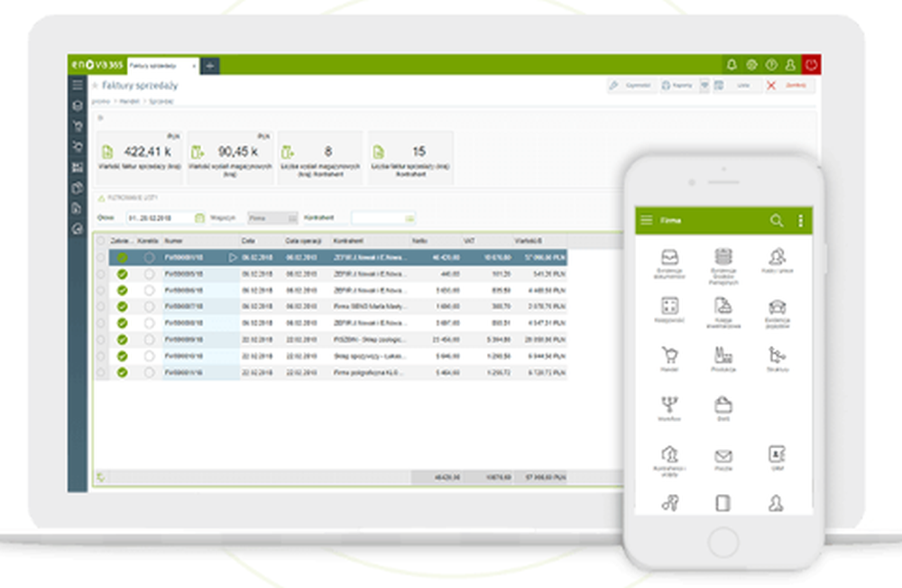
Task: Open the notifications bell in top bar
Action: [x=732, y=65]
